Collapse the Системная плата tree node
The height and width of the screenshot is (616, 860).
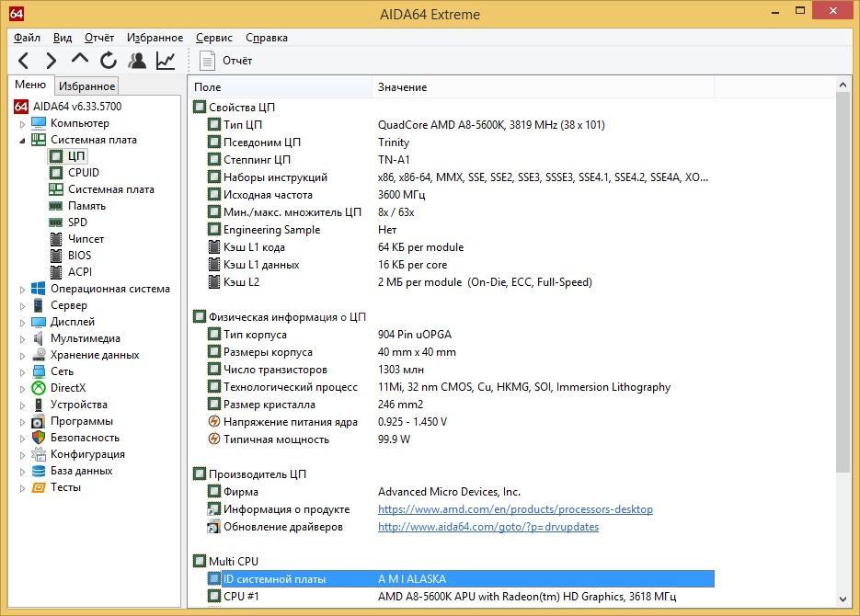coord(22,141)
